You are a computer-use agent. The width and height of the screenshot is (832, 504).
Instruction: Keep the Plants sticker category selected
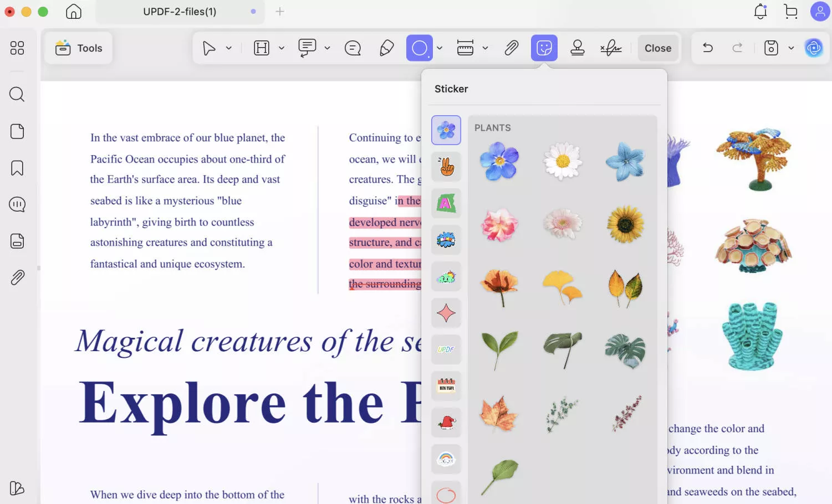pos(446,130)
